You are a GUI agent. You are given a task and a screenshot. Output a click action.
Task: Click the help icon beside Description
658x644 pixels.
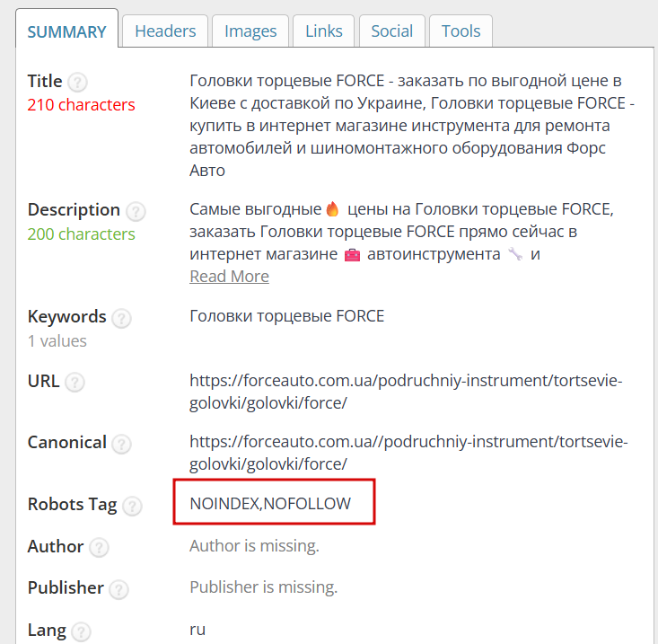click(136, 211)
